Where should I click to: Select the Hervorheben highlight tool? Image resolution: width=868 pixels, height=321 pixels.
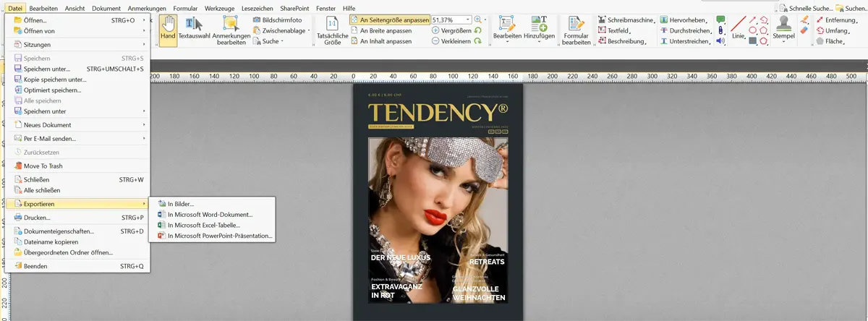(x=683, y=20)
